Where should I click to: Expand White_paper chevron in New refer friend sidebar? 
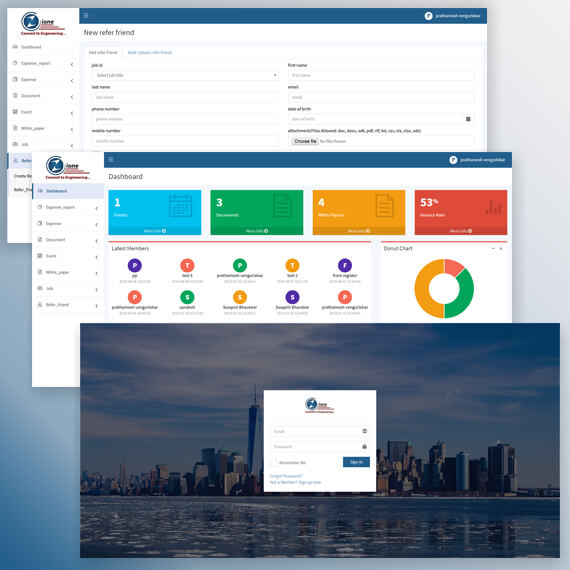72,129
